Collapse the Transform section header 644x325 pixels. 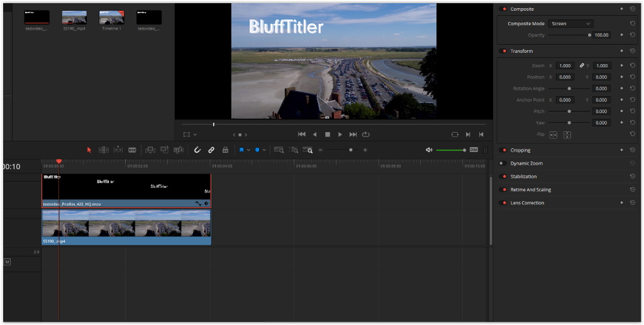tap(521, 51)
